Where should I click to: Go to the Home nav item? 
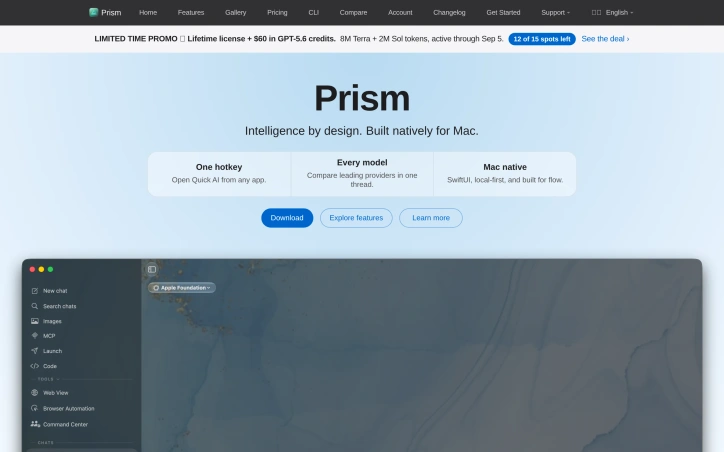(x=148, y=12)
